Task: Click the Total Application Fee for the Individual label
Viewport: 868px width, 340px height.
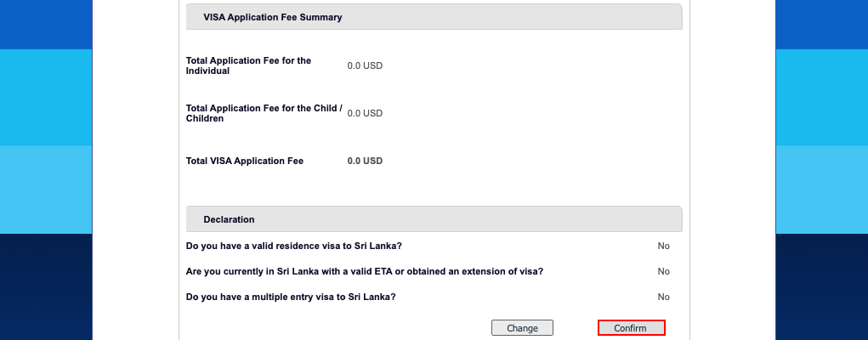Action: pyautogui.click(x=248, y=65)
